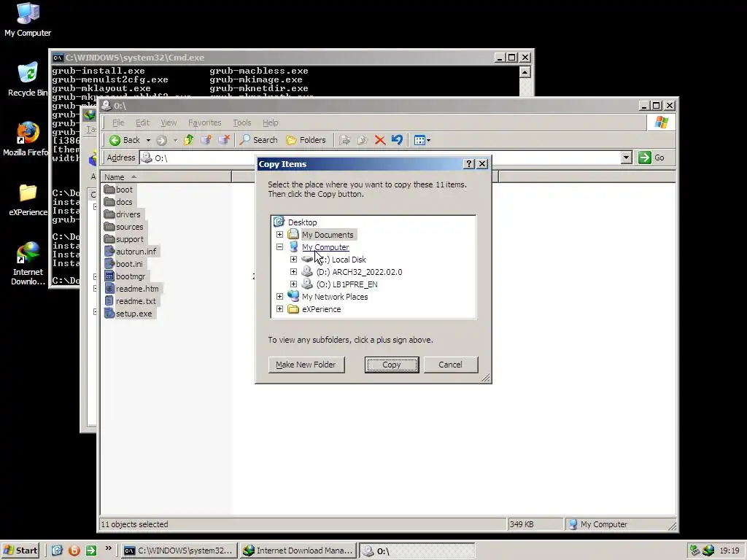
Task: Click the Back arrow icon in Explorer toolbar
Action: pyautogui.click(x=115, y=140)
